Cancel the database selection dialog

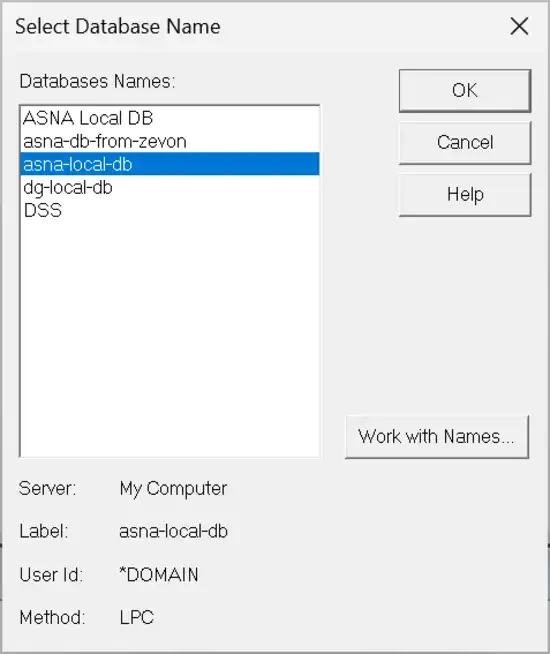465,143
